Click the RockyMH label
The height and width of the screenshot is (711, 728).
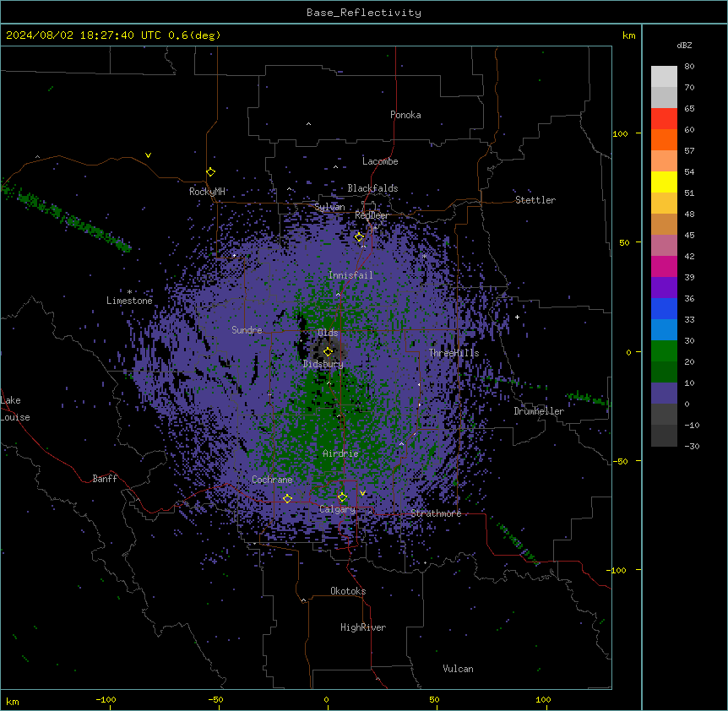[207, 192]
